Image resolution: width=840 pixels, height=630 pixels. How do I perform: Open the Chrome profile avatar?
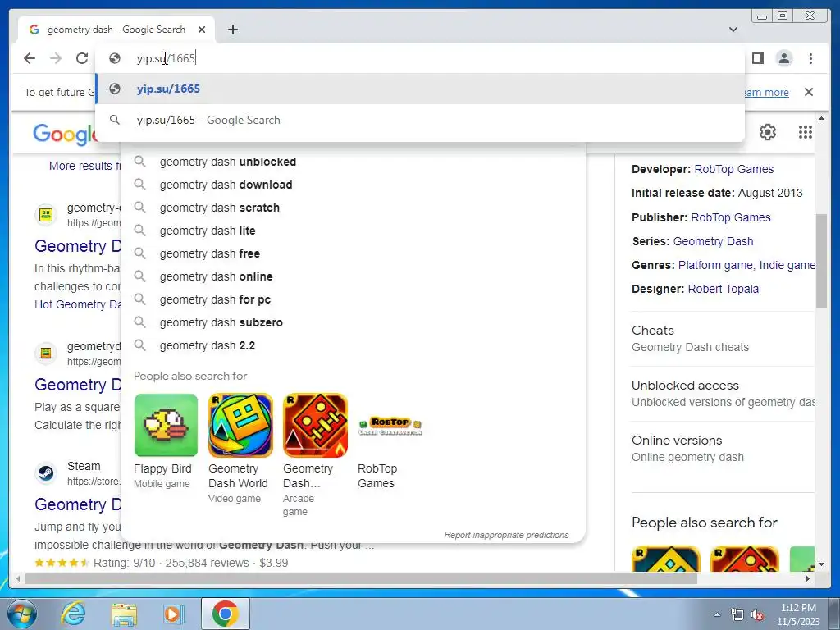coord(784,58)
